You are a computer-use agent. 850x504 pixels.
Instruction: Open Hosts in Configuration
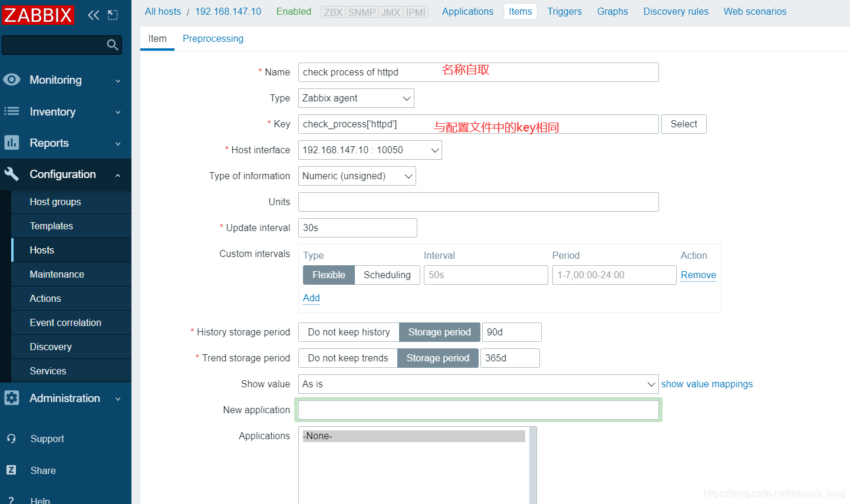pos(71,250)
